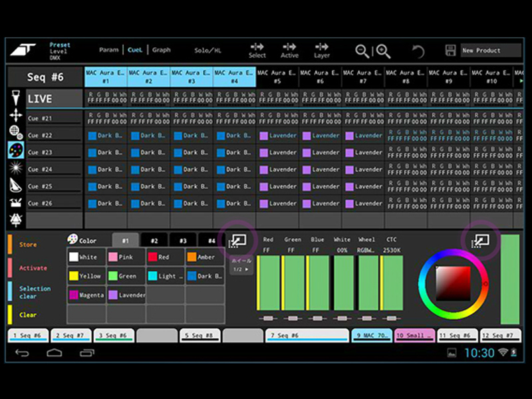This screenshot has height=399, width=532.
Task: Click the zoom out magnifier
Action: (362, 51)
